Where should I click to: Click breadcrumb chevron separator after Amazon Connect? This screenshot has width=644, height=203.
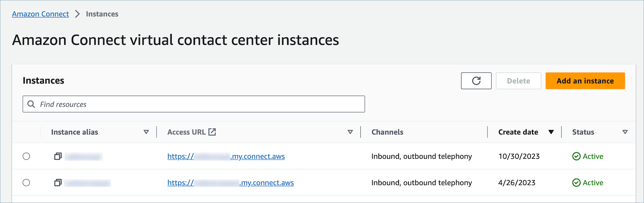77,14
